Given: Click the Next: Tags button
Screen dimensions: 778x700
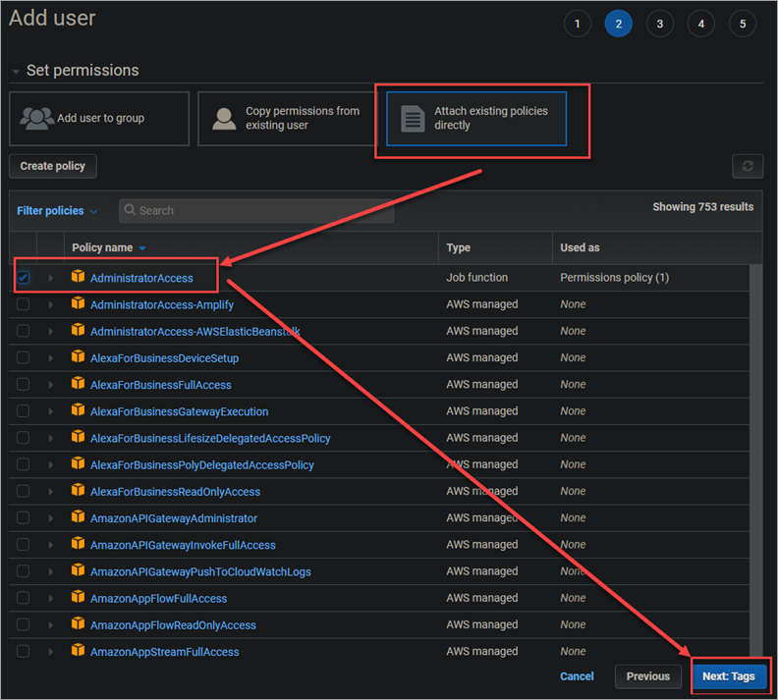Looking at the screenshot, I should (x=729, y=676).
